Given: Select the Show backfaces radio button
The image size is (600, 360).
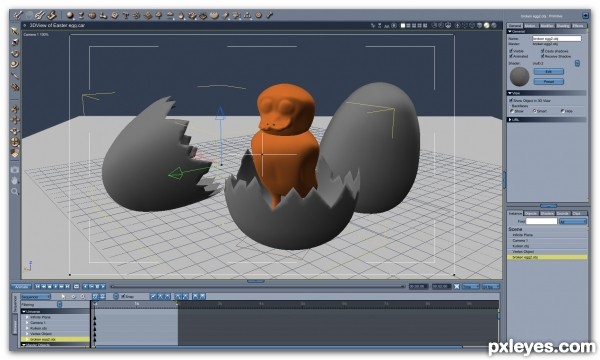Looking at the screenshot, I should [x=512, y=111].
